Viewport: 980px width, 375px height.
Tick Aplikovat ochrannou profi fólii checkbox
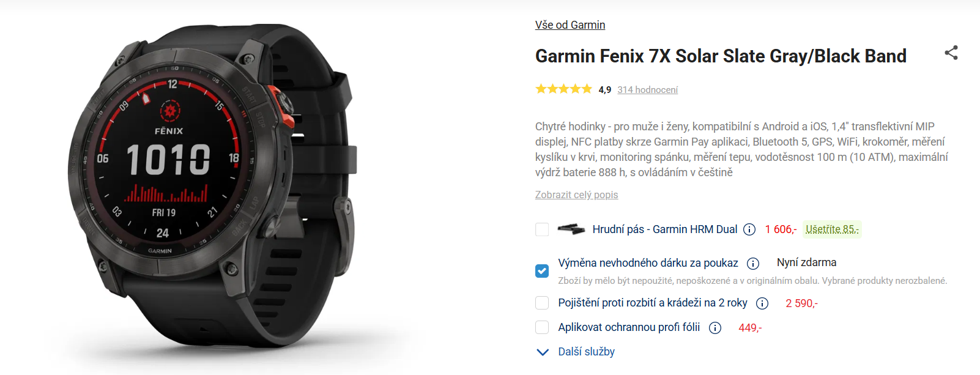click(x=542, y=327)
